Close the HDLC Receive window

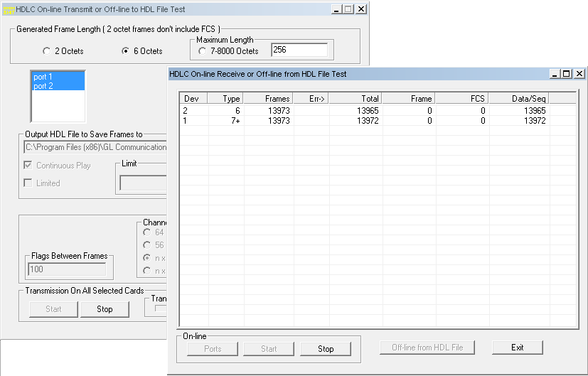579,74
